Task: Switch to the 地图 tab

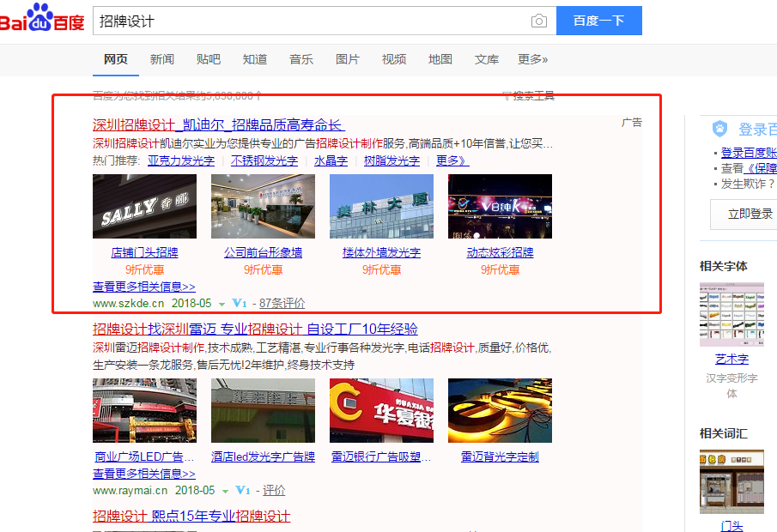Action: (440, 59)
